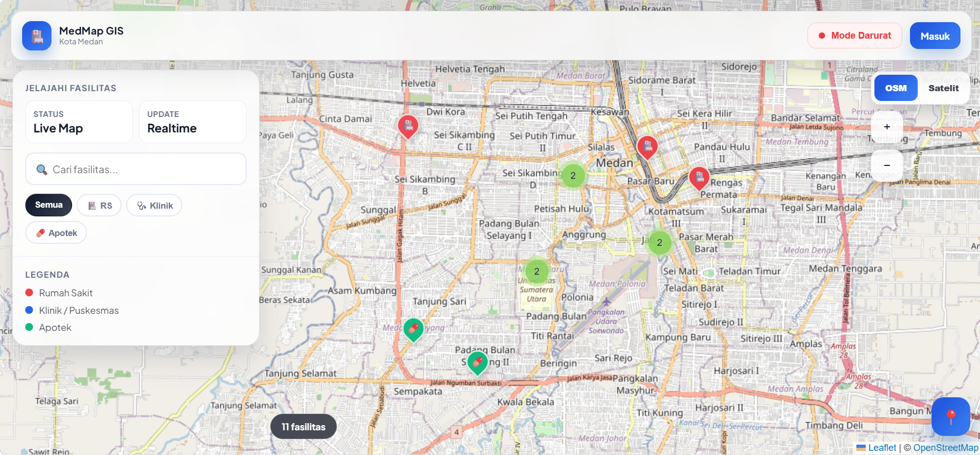This screenshot has width=980, height=455.
Task: Expand cluster of 2 near Sei Sikambing D
Action: [x=573, y=176]
